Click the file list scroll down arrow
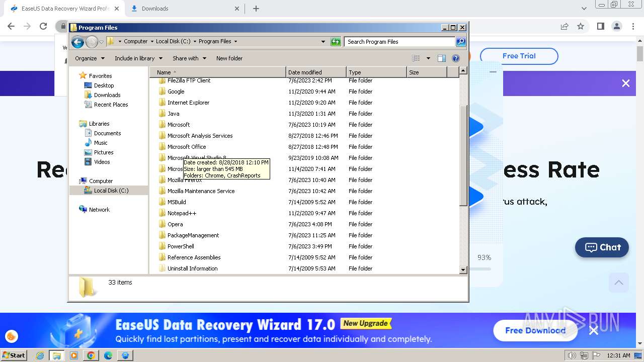 (463, 270)
